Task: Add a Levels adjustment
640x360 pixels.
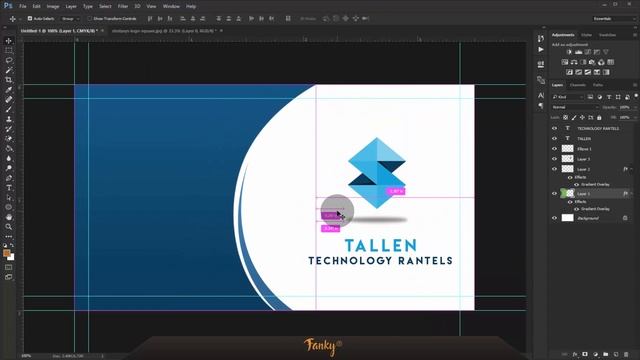Action: click(x=578, y=52)
